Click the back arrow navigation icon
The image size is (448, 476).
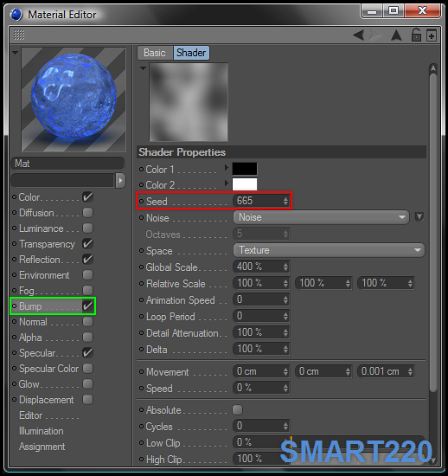359,35
